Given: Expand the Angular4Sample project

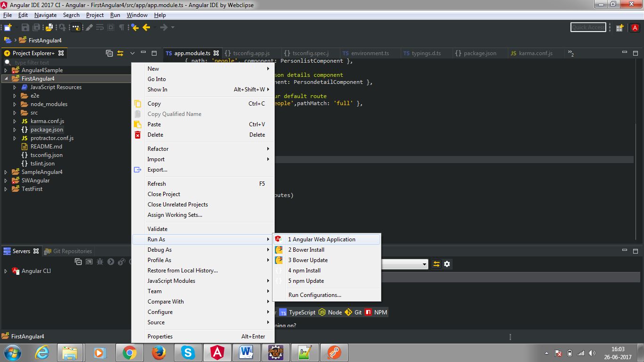Looking at the screenshot, I should point(6,70).
